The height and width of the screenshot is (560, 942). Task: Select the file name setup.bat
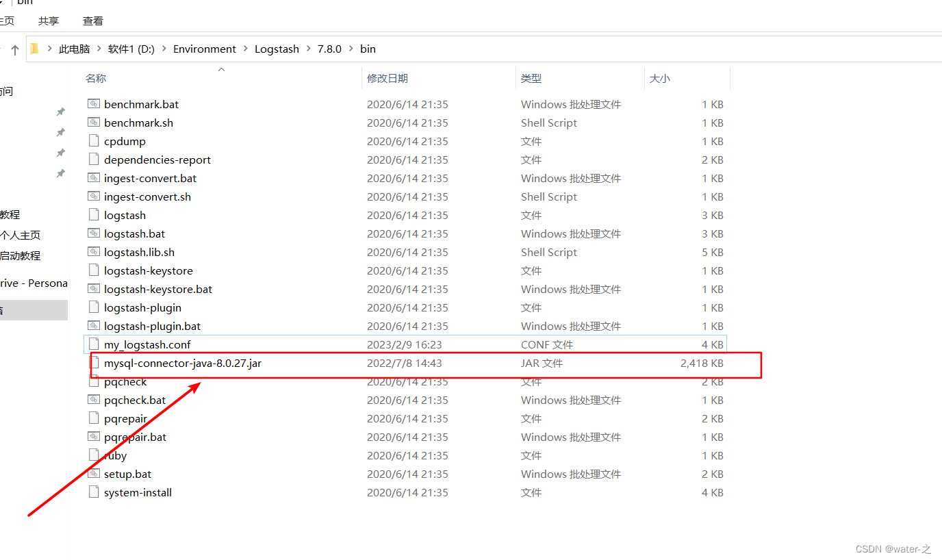coord(128,474)
